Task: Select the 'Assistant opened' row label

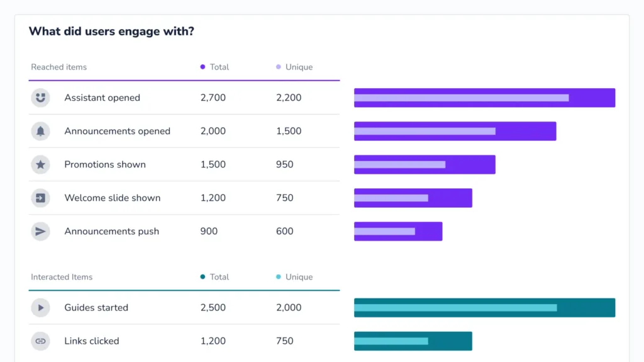Action: (103, 98)
